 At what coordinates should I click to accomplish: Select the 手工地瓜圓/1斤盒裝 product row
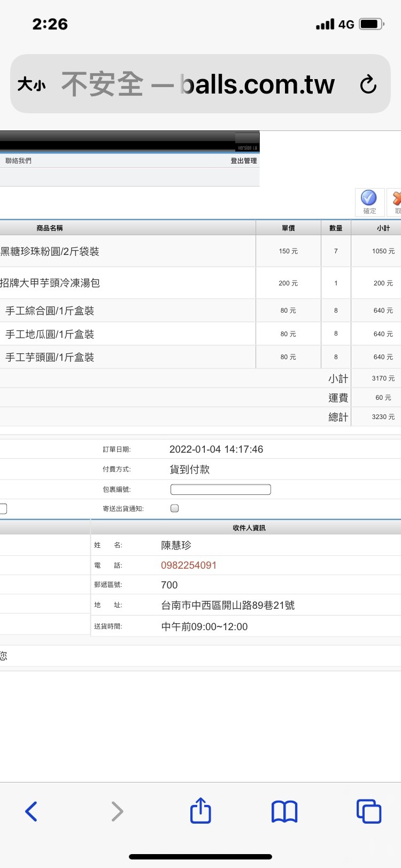click(x=200, y=334)
